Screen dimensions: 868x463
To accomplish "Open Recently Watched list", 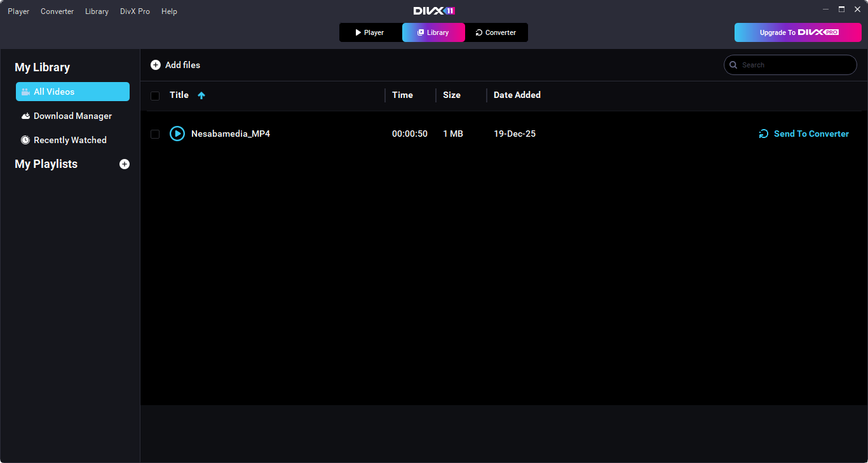I will pos(70,140).
